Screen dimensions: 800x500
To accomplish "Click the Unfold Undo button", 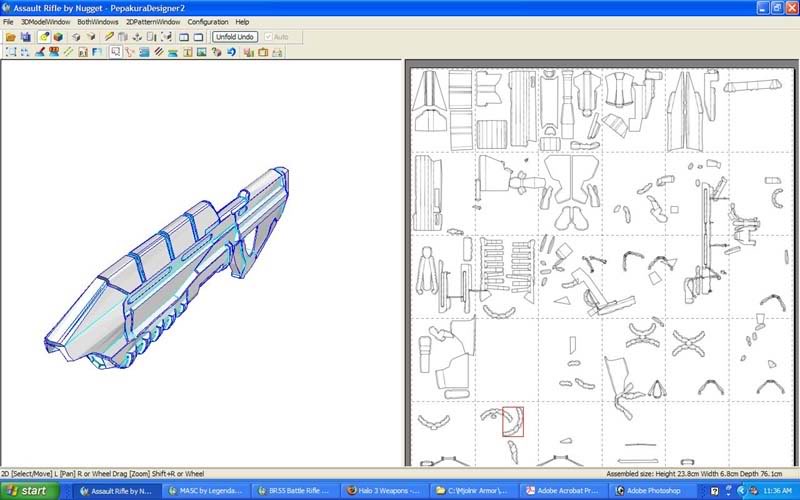I will [x=235, y=37].
